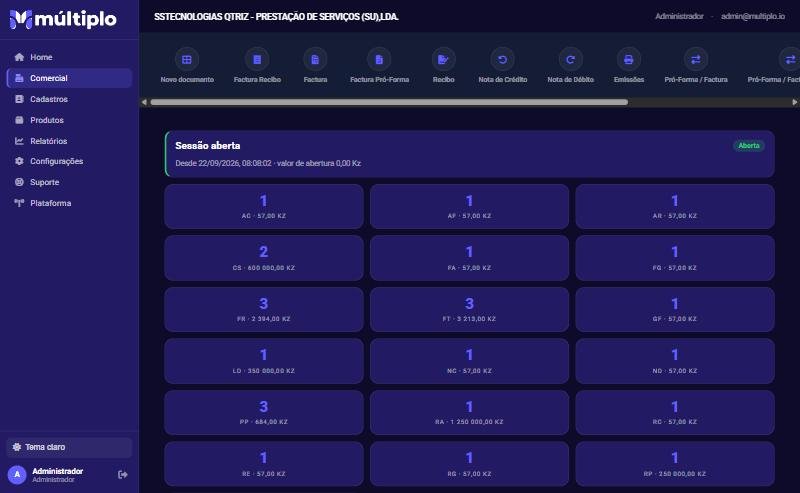Image resolution: width=800 pixels, height=493 pixels.
Task: Go to Home in the sidebar
Action: [69, 57]
